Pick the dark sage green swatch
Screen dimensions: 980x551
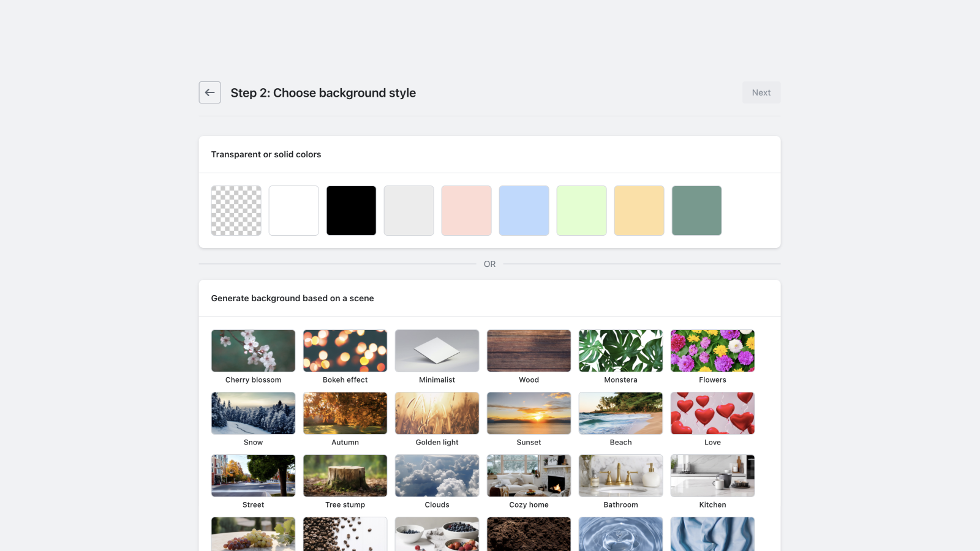(x=697, y=211)
